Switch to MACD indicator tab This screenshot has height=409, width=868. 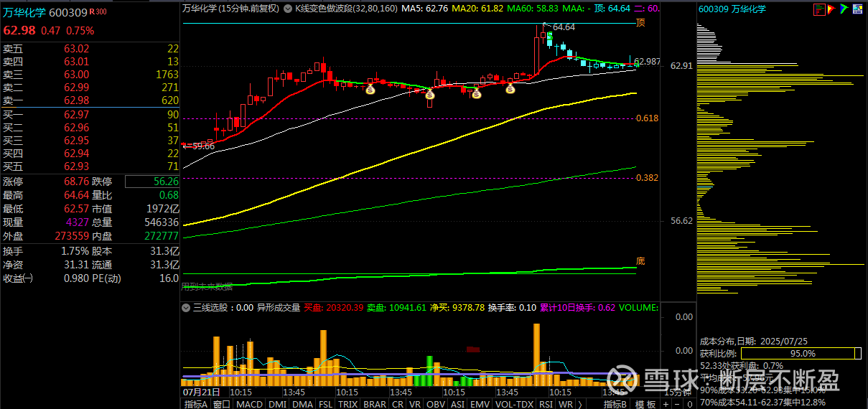point(249,404)
